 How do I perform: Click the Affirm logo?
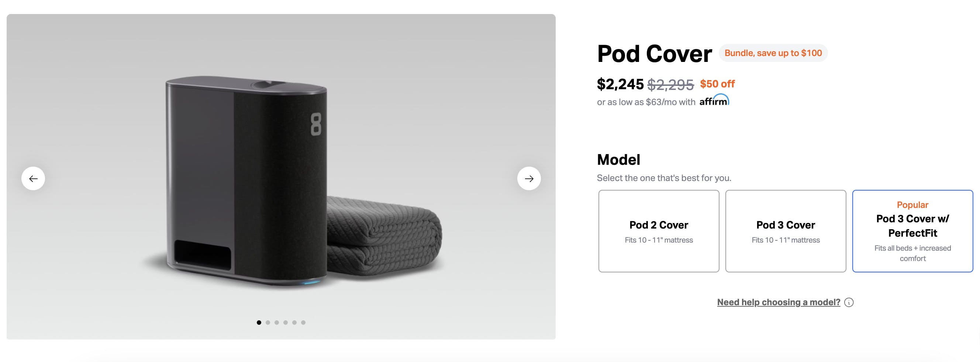tap(714, 100)
